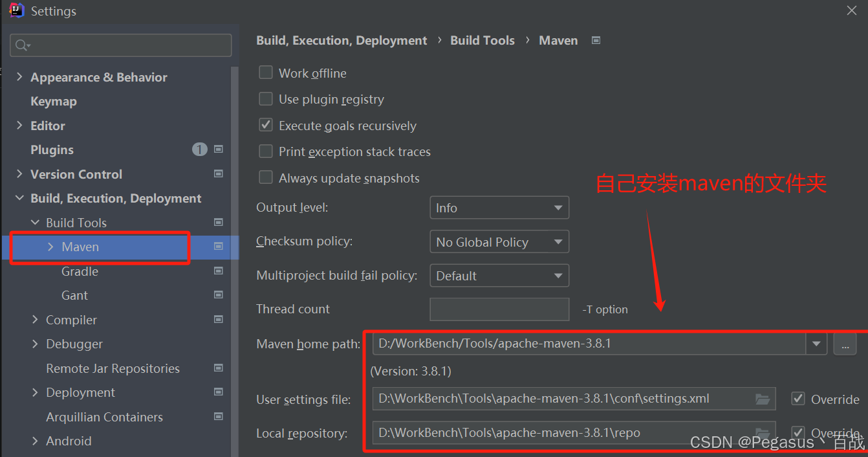Screen dimensions: 868x457
Task: Click the '-T option' hint text
Action: 605,309
